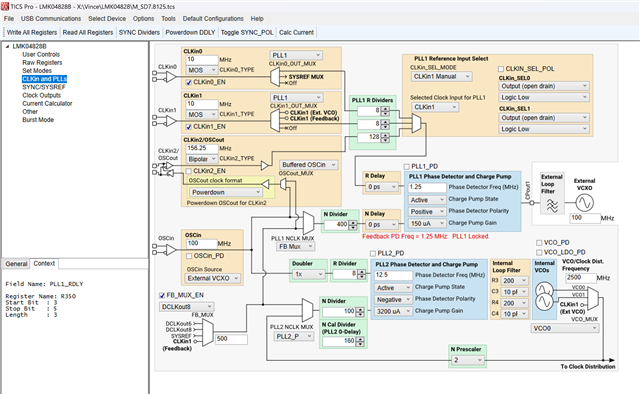Click the PLL1 reference input select mux symbol

[416, 123]
